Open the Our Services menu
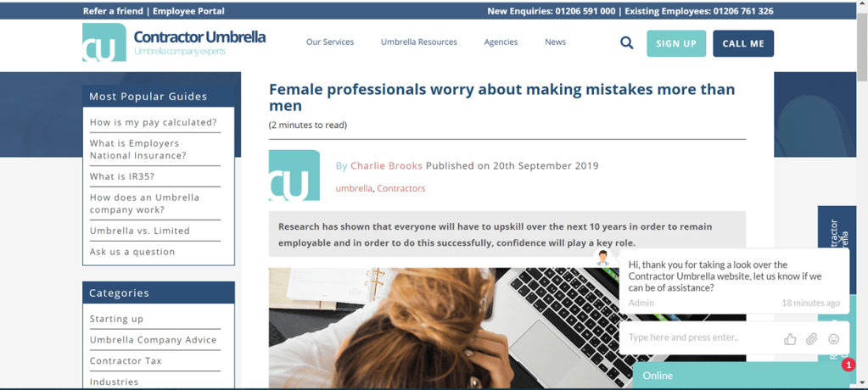868x390 pixels. 330,42
